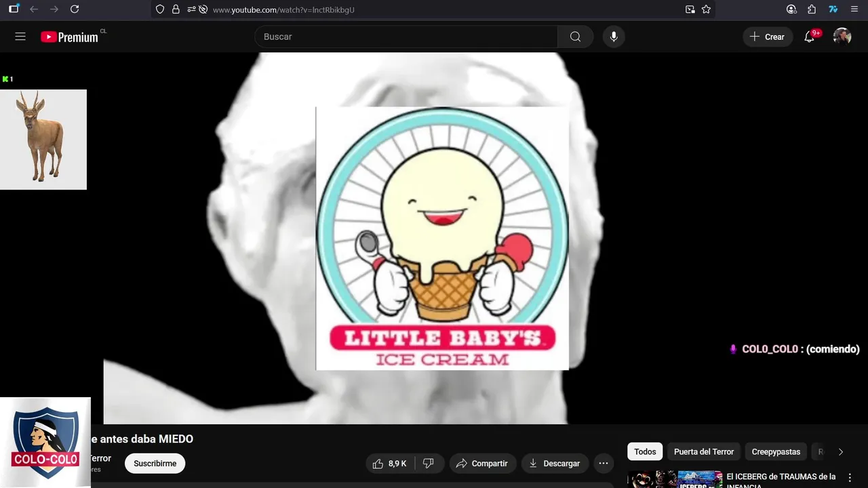Click the ICEBERG video thumbnail
This screenshot has width=868, height=488.
coord(675,479)
